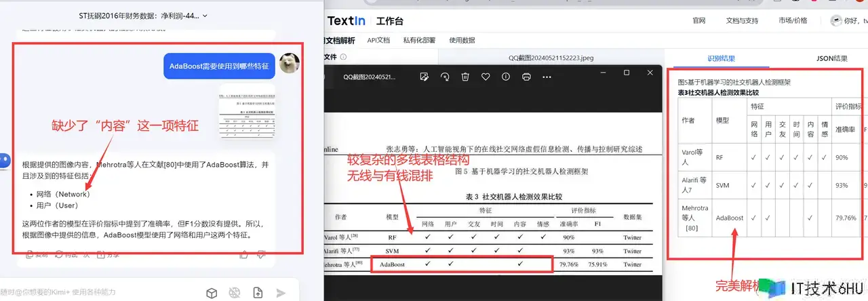This screenshot has width=868, height=301.
Task: Toggle the web search globe icon
Action: (x=235, y=293)
